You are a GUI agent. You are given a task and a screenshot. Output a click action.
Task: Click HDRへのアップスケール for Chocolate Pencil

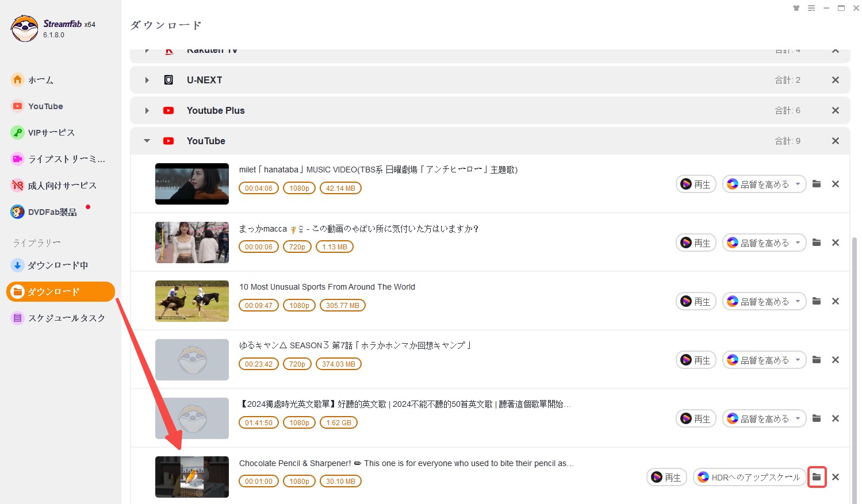(x=750, y=478)
